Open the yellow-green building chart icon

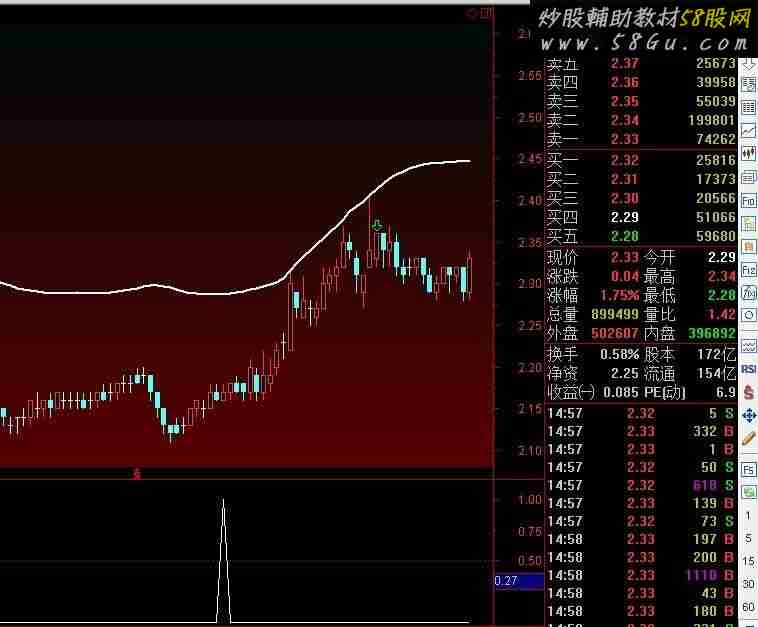(x=749, y=223)
